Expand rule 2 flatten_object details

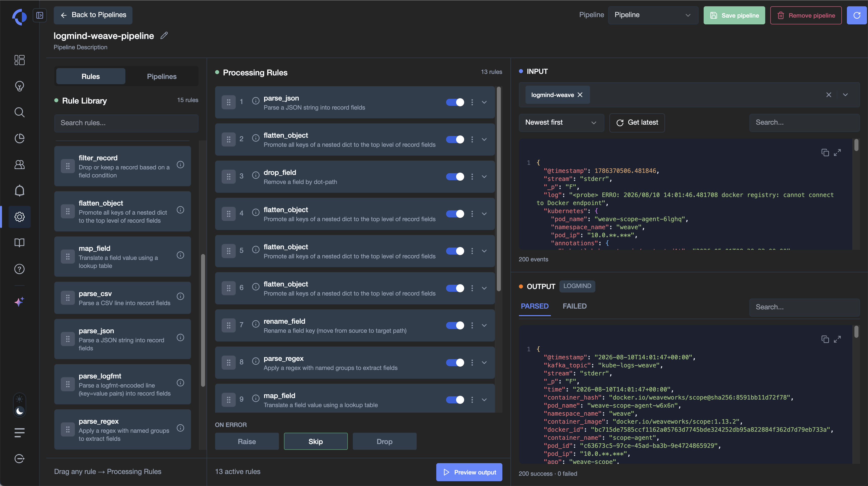click(484, 139)
